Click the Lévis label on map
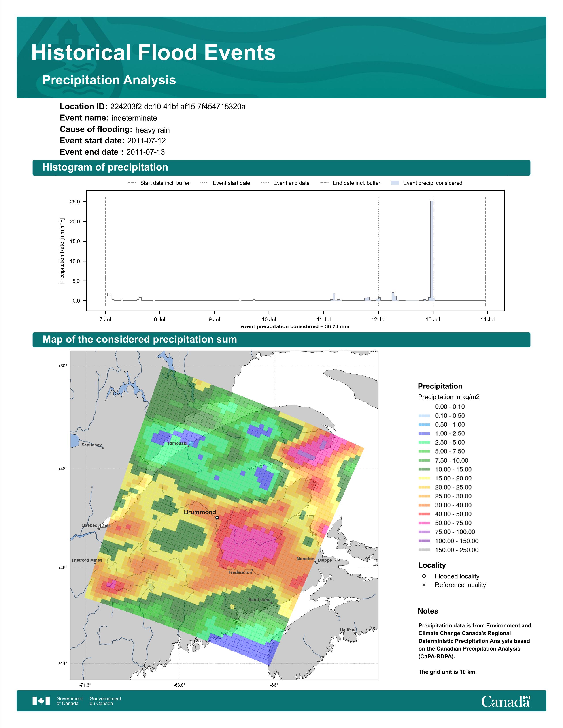The image size is (563, 728). click(x=105, y=526)
